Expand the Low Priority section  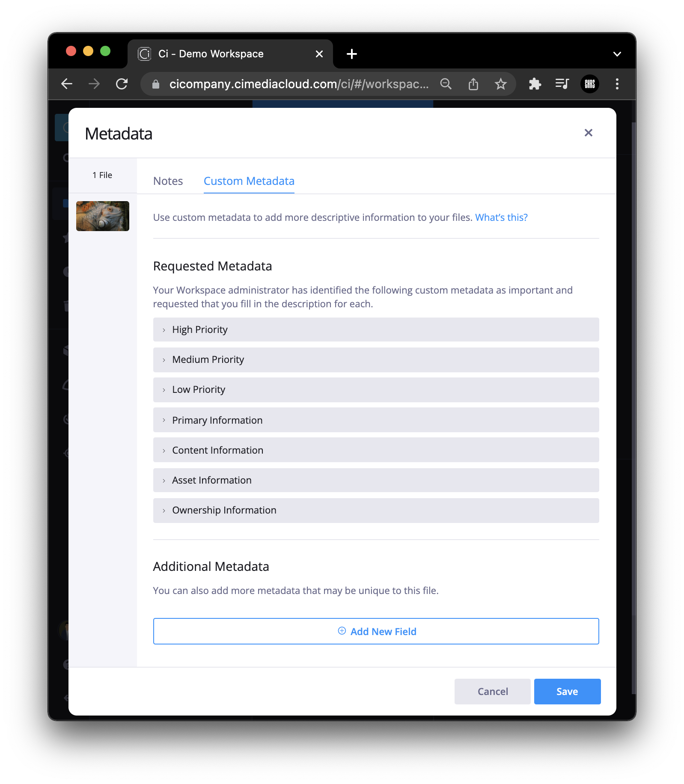[376, 390]
